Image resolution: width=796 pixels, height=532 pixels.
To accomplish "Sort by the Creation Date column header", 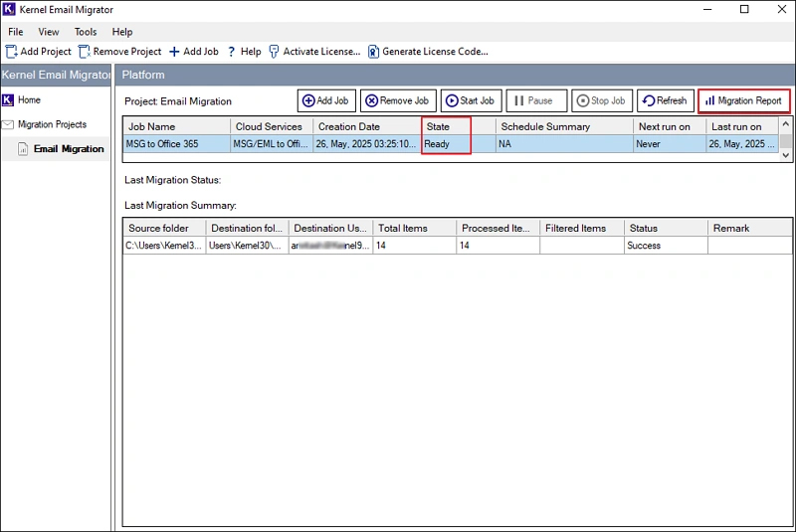I will pos(367,127).
